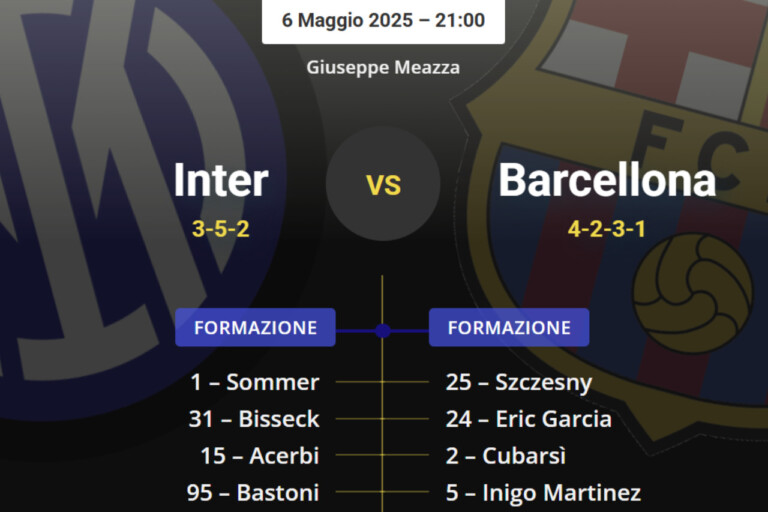Select player 31 – Bisseck
768x512 pixels.
coord(254,419)
